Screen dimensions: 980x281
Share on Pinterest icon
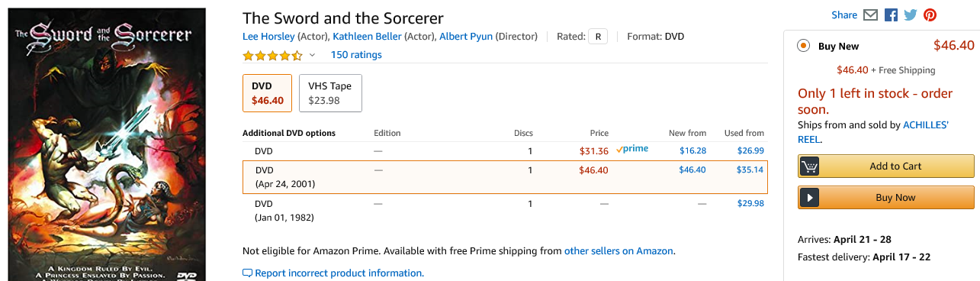pyautogui.click(x=930, y=15)
